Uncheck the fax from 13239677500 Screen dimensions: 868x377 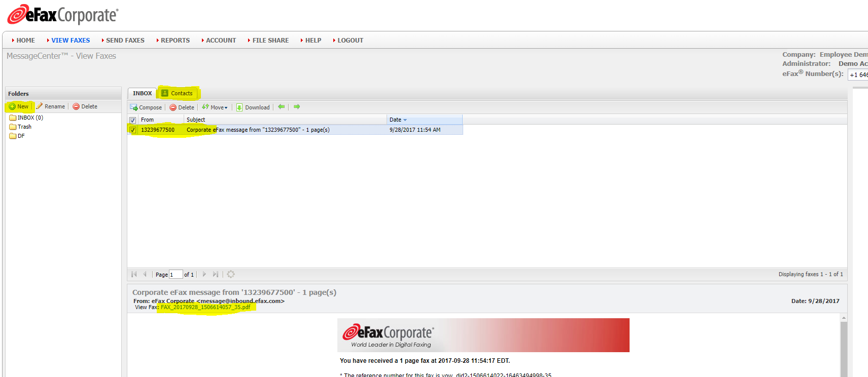tap(132, 130)
